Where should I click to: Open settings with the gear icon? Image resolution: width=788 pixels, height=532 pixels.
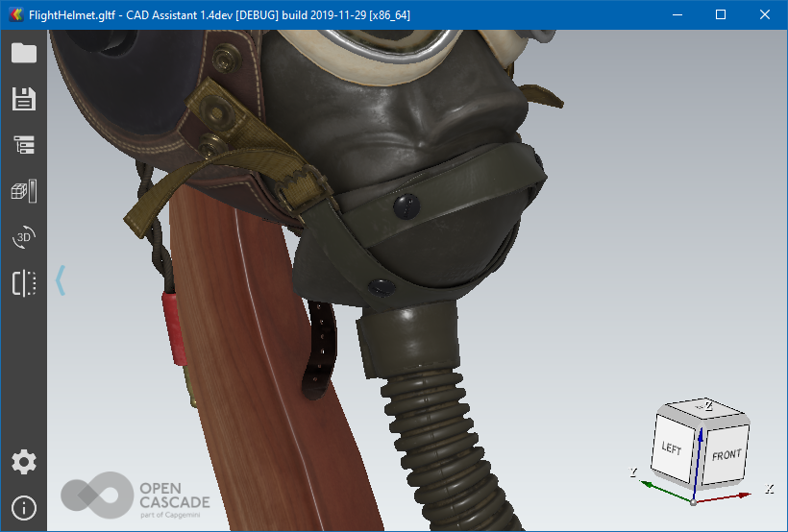24,462
